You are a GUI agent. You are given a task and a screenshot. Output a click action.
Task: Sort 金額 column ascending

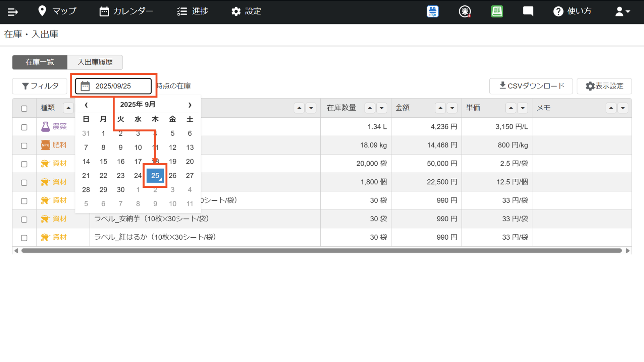440,108
